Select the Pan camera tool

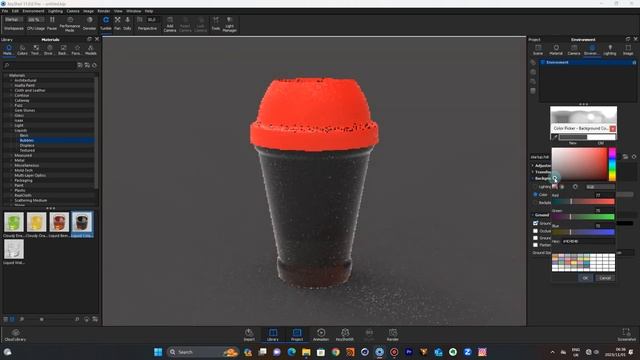(x=118, y=23)
